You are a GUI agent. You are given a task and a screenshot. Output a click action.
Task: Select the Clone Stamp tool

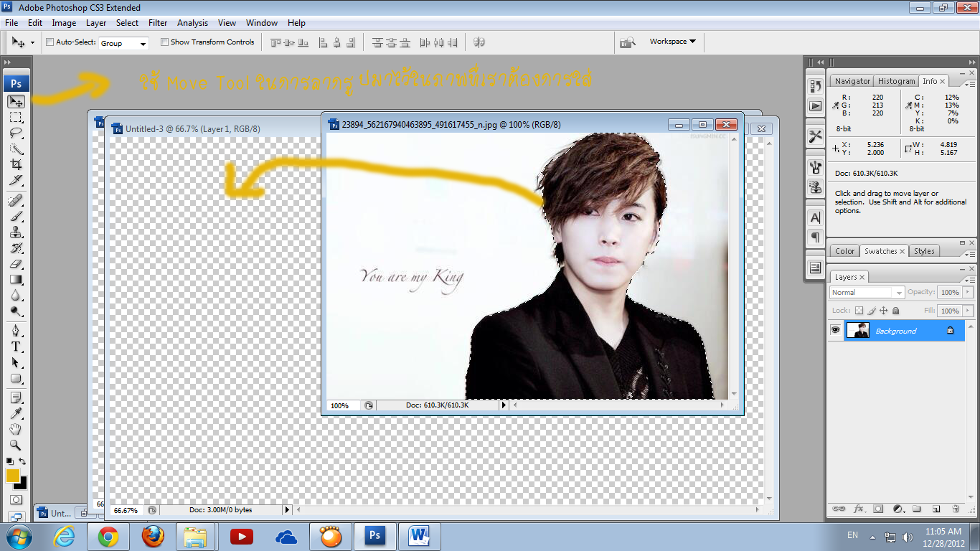tap(16, 232)
